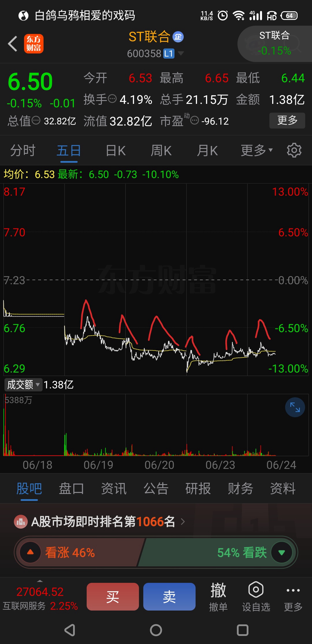Tap the info icon next to 换手
The width and height of the screenshot is (312, 644).
pos(112,99)
